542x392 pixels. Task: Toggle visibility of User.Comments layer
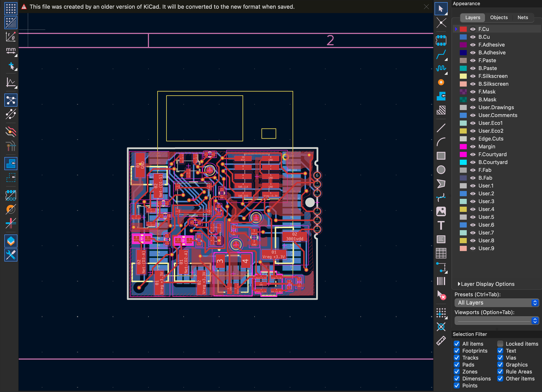click(473, 115)
